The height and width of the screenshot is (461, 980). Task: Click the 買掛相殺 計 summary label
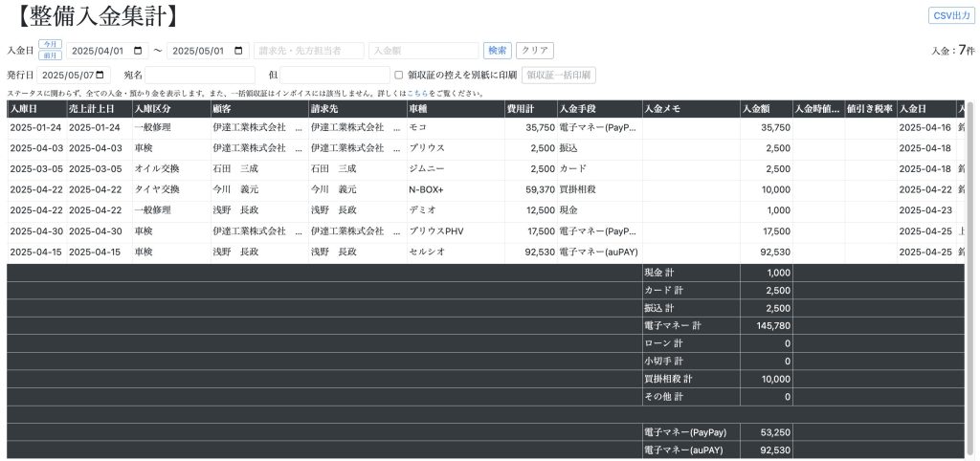point(691,379)
